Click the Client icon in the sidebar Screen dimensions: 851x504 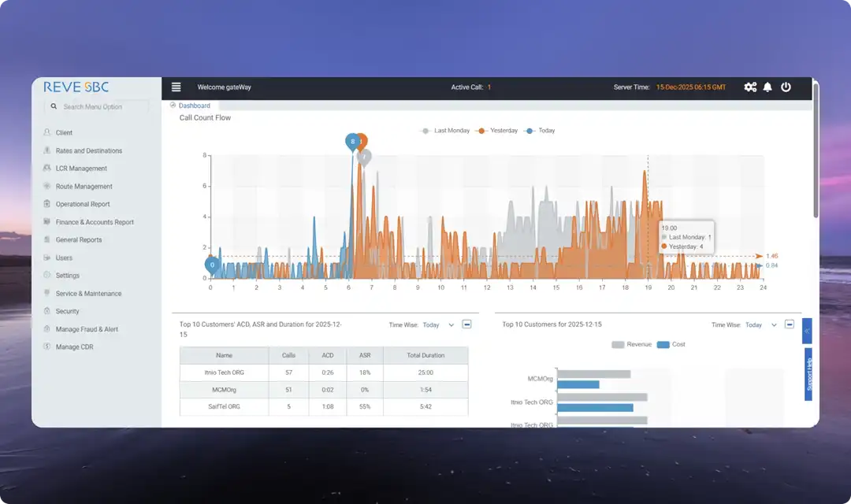click(47, 133)
